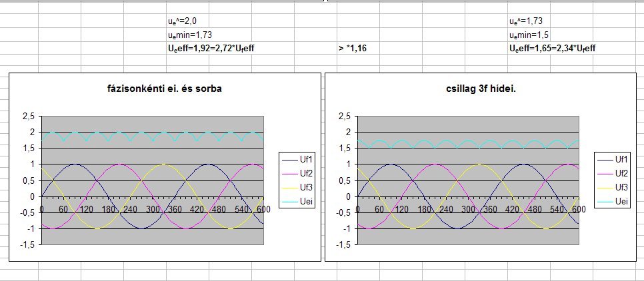The width and height of the screenshot is (644, 281).
Task: Select Uf1 legend entry in left chart
Action: (297, 158)
